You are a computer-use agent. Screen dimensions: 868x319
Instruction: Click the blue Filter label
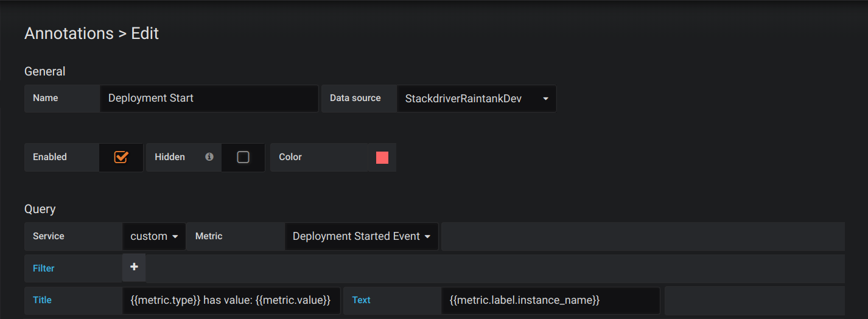tap(44, 268)
